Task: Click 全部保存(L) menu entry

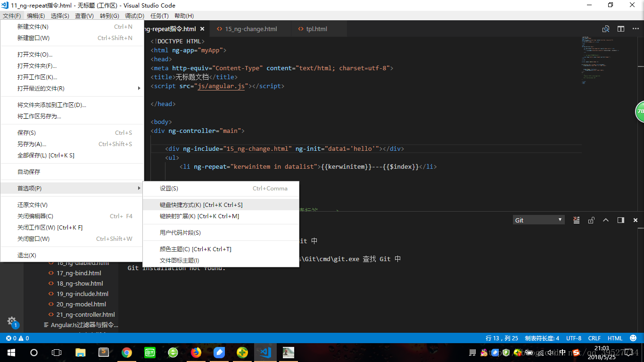Action: pos(72,156)
